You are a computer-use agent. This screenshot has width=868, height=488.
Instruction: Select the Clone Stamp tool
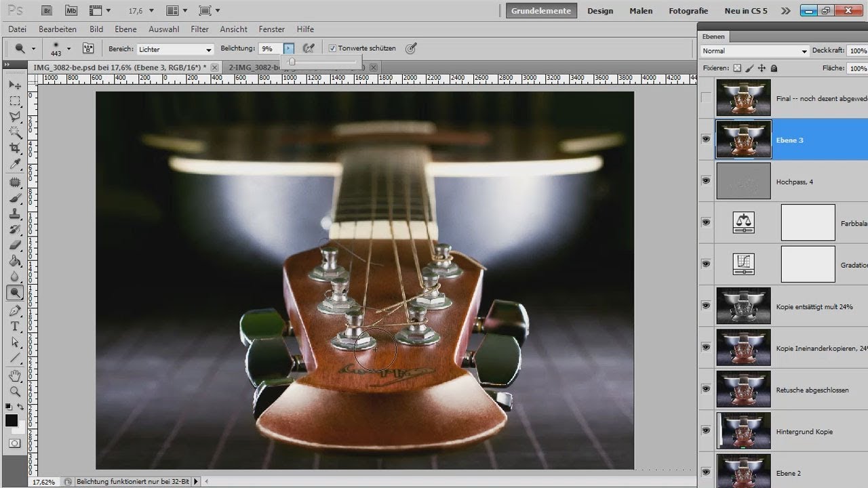coord(15,213)
